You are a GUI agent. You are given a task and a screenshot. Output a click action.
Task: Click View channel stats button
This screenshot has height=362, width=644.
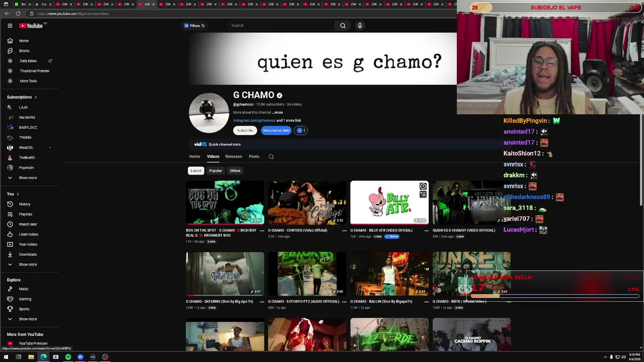276,131
